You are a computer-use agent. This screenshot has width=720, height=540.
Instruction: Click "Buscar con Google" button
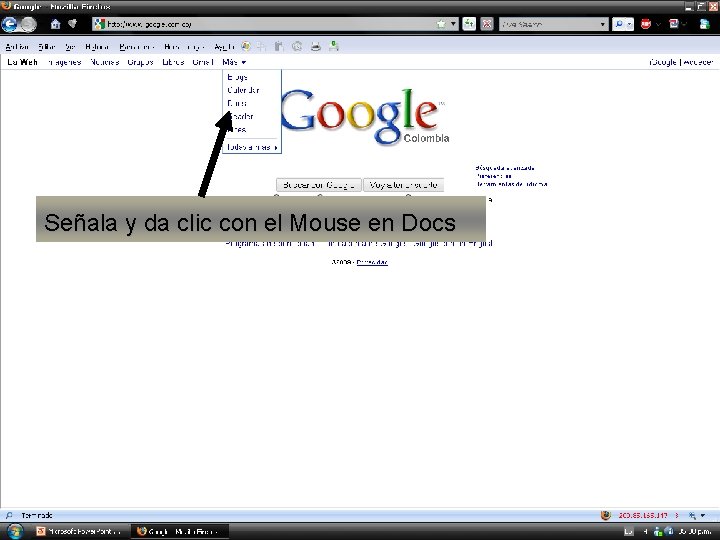pos(319,185)
